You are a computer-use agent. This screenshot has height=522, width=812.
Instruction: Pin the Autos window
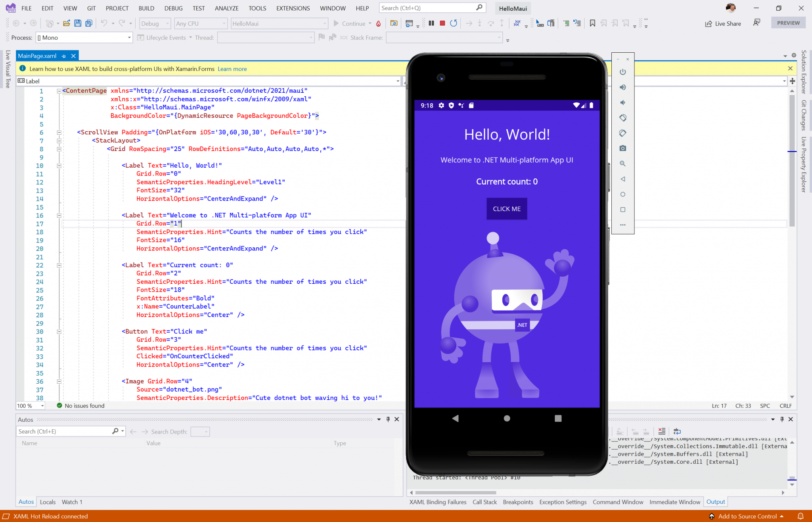[x=388, y=419]
